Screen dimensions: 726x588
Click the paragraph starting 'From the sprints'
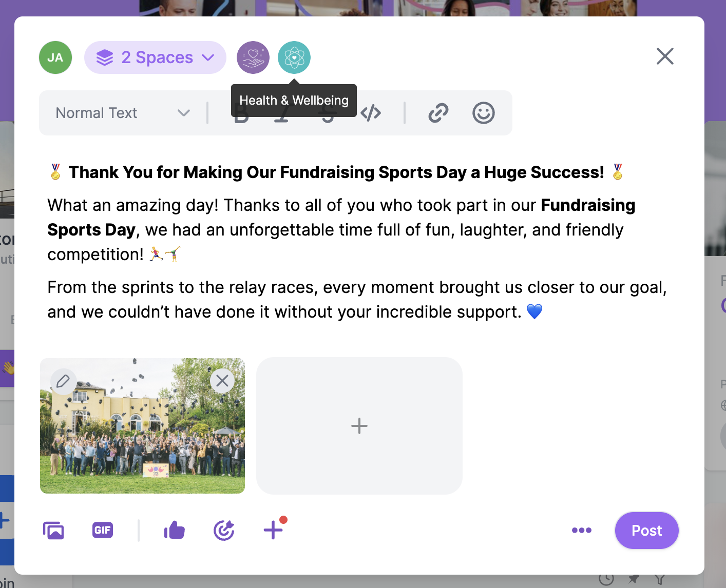click(357, 300)
